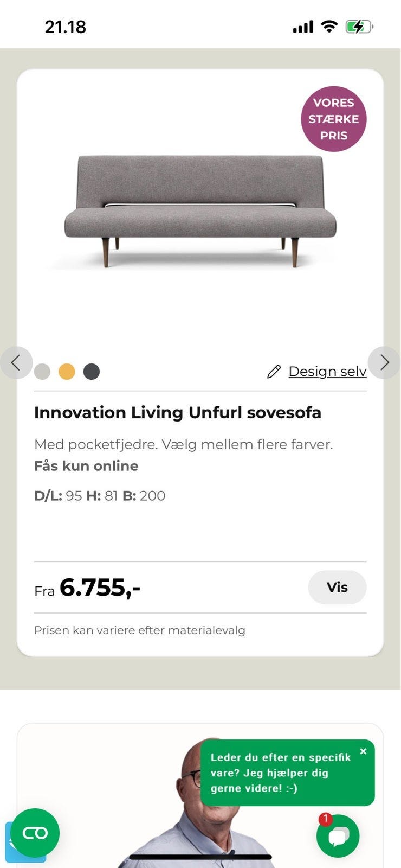Viewport: 401px width, 868px height.
Task: Open the Design selv link
Action: pyautogui.click(x=327, y=372)
